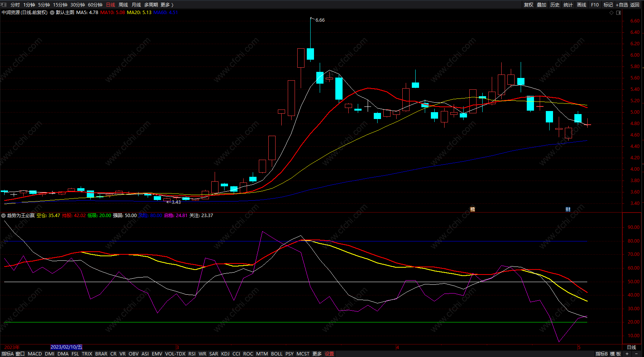Screen dimensions: 644x357
Task: Add stock to watchlist with +自选
Action: pos(622,5)
